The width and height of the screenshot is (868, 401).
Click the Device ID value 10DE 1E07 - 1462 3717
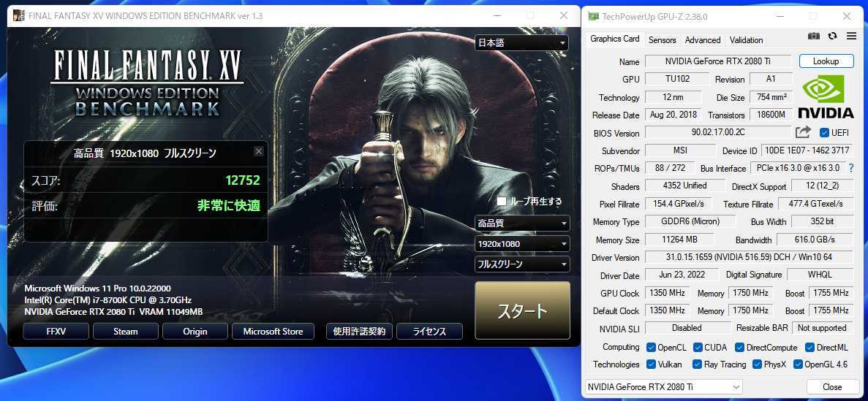coord(807,150)
